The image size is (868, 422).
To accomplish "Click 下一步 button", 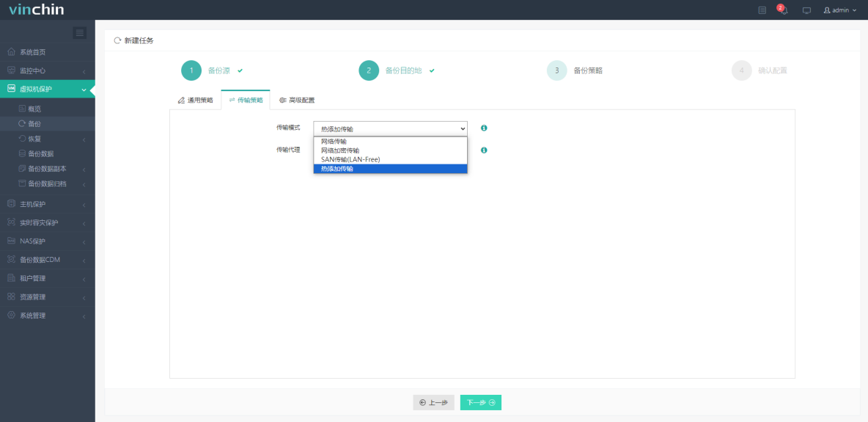I will (480, 403).
